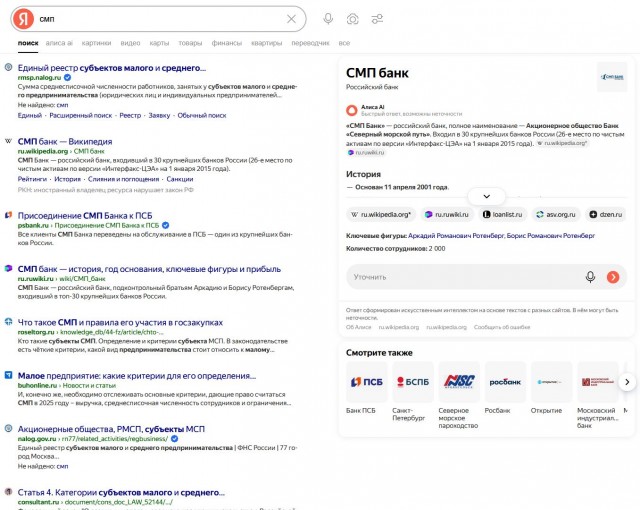Click the inline ru.ruwiki.ru citation chip
Screen dimensions: 640x510
click(x=366, y=153)
